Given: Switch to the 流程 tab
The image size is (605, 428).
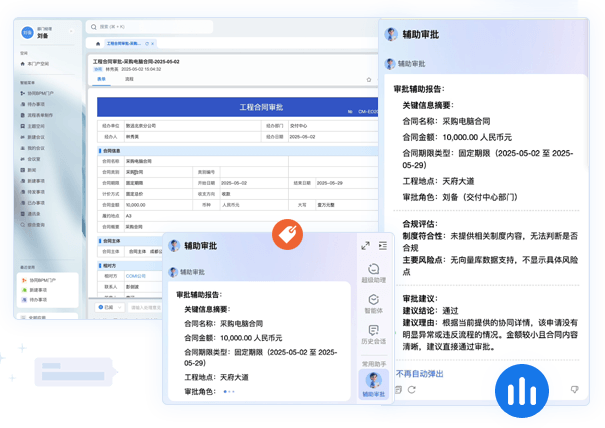Looking at the screenshot, I should pos(129,79).
